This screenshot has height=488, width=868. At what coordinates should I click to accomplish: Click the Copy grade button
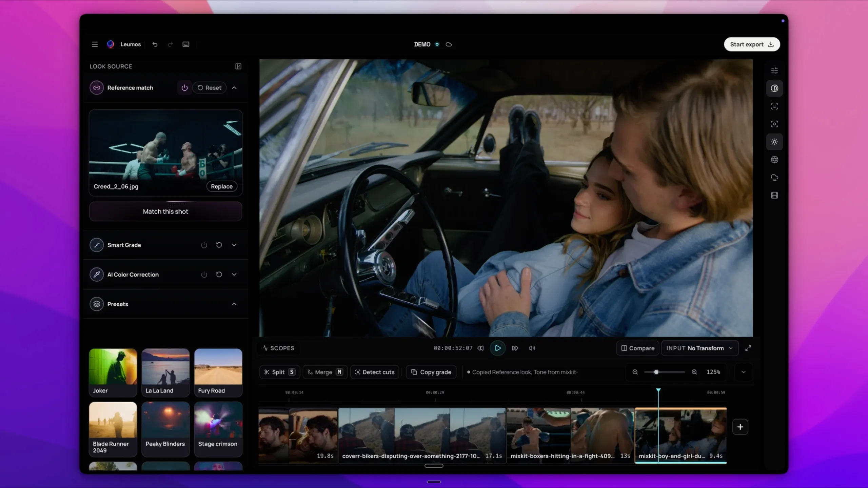pos(431,372)
